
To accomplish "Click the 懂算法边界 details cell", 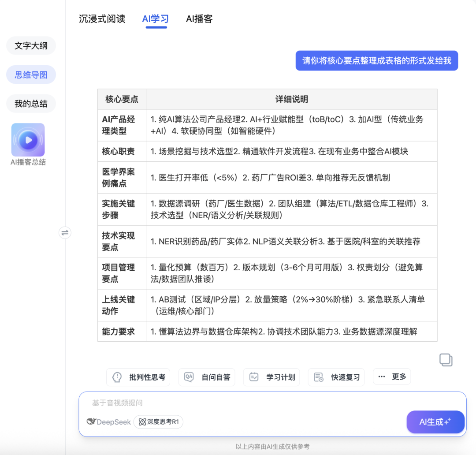I will coord(291,332).
